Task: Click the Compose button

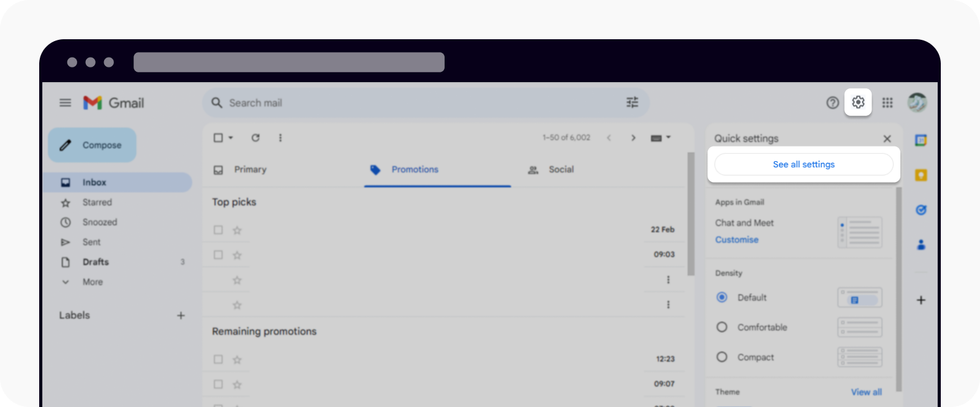Action: click(92, 145)
